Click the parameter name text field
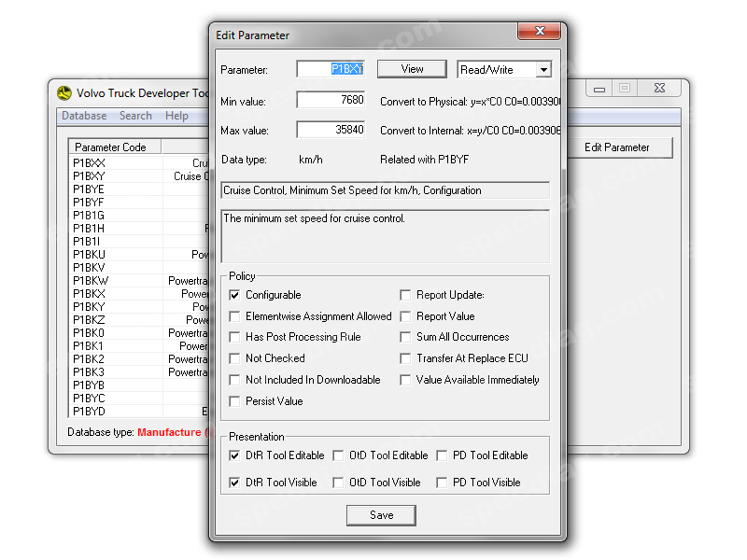The image size is (747, 560). coord(386,190)
